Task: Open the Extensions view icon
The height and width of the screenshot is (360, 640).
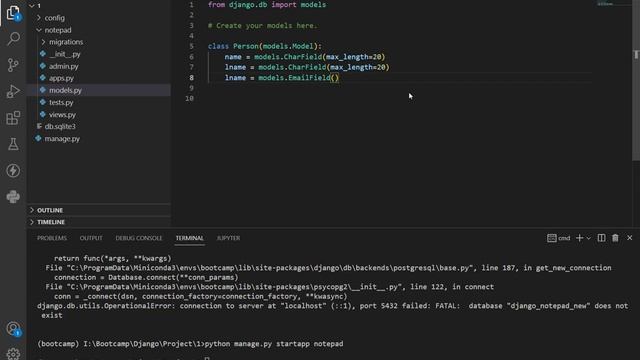Action: pos(13,118)
